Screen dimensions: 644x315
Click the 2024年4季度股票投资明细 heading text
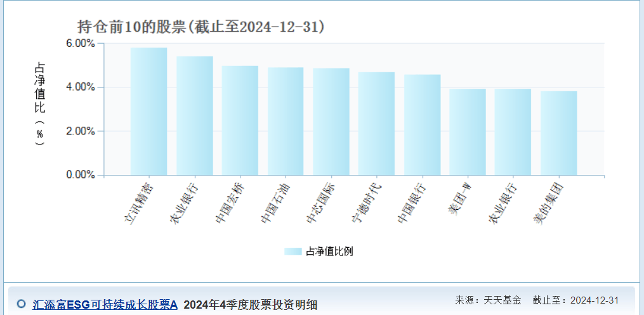coord(250,304)
